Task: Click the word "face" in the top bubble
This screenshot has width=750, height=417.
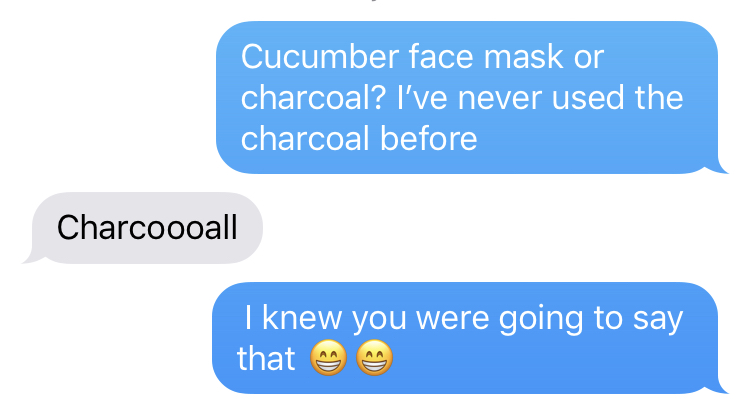Action: (441, 57)
